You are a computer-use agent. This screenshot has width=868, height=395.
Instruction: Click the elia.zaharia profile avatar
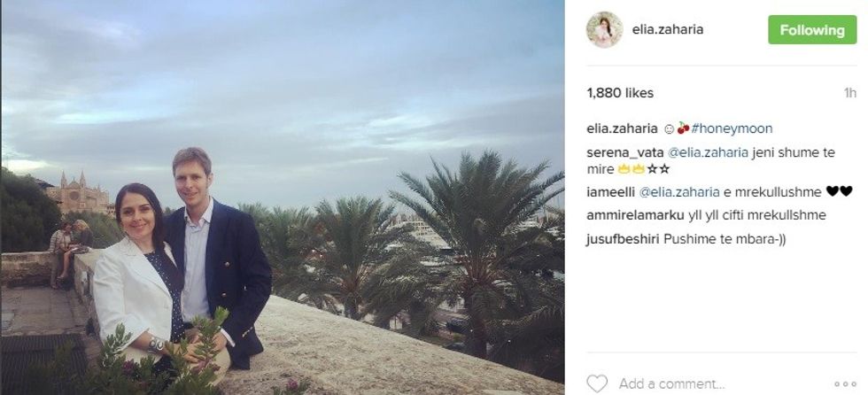604,30
